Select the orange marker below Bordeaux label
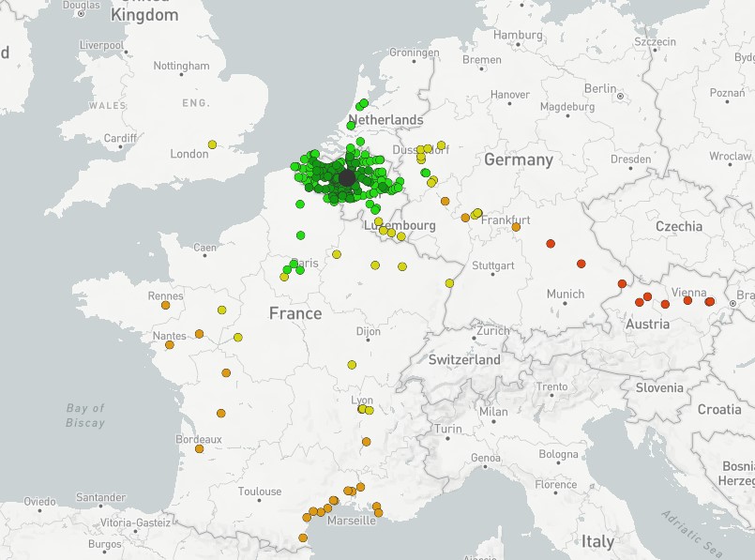 (199, 448)
